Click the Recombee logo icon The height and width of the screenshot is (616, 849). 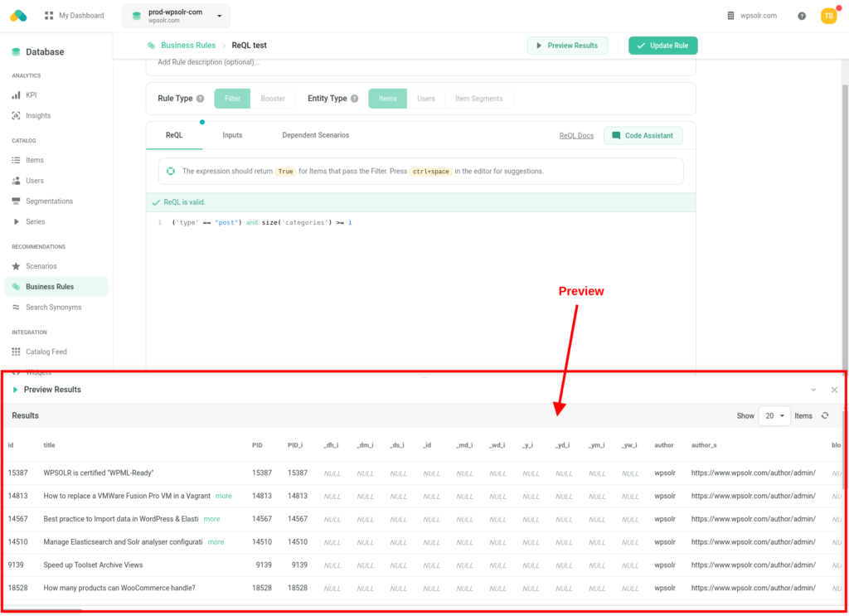tap(18, 16)
